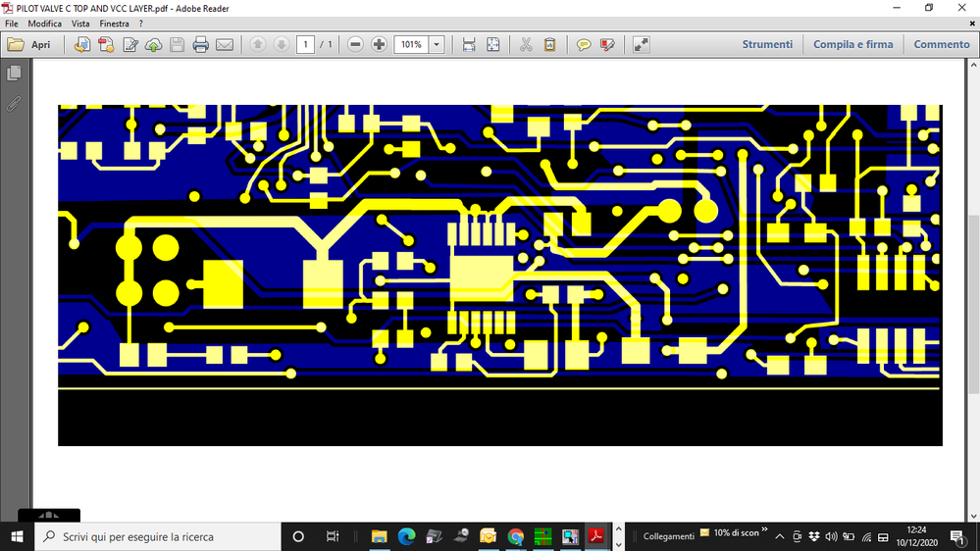Expand the zoom percentage dropdown
This screenshot has width=980, height=551.
point(437,44)
